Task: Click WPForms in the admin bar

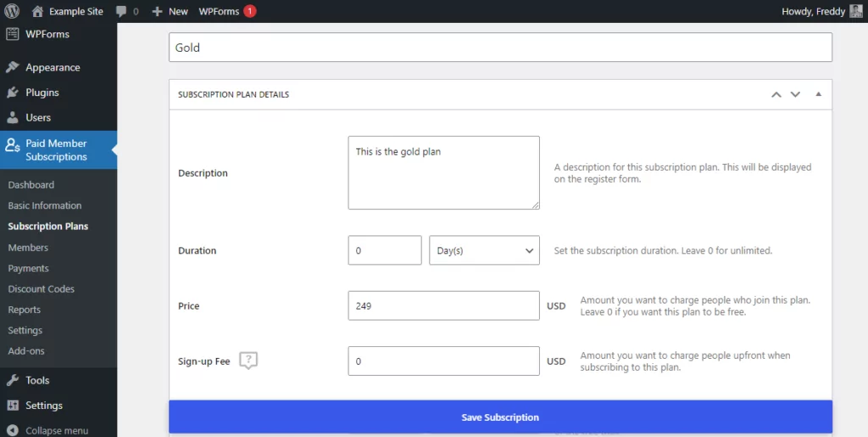Action: (220, 11)
